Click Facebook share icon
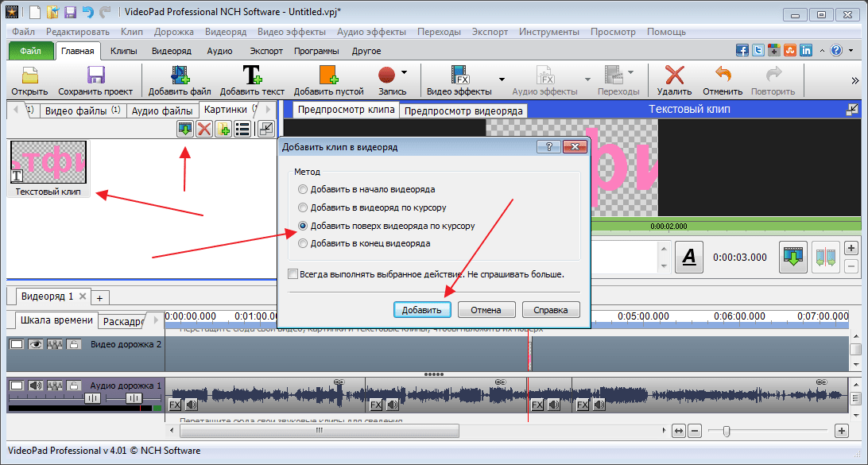Screen dimensions: 868x465 pos(742,50)
